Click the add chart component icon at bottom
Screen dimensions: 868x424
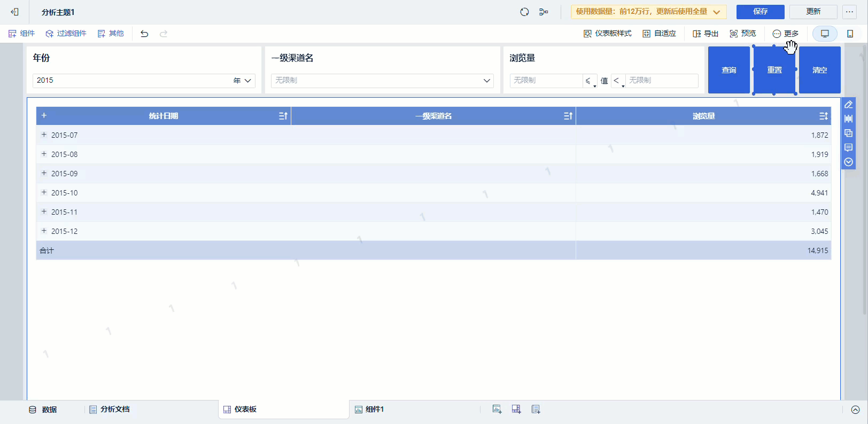[x=497, y=410]
